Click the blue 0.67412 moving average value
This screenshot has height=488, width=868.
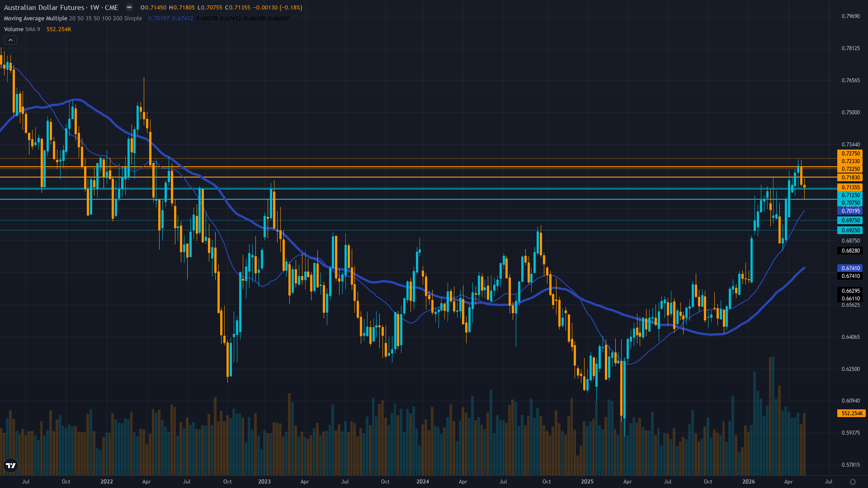point(183,19)
